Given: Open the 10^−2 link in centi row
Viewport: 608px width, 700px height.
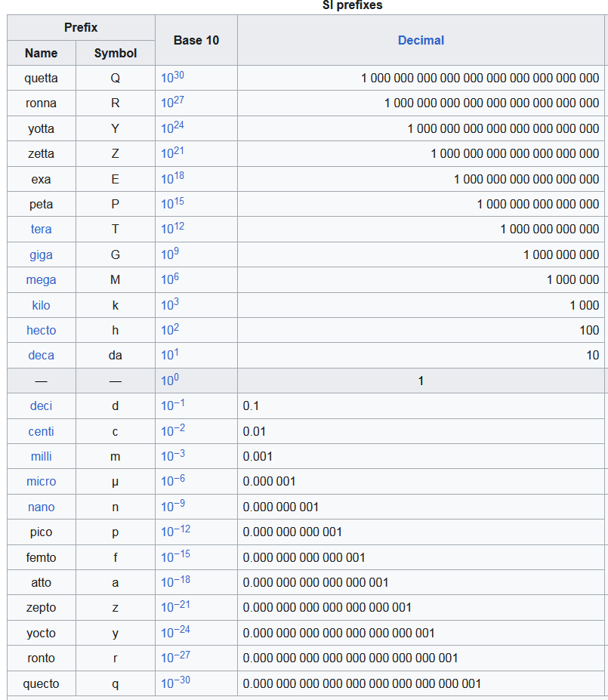Looking at the screenshot, I should [173, 430].
